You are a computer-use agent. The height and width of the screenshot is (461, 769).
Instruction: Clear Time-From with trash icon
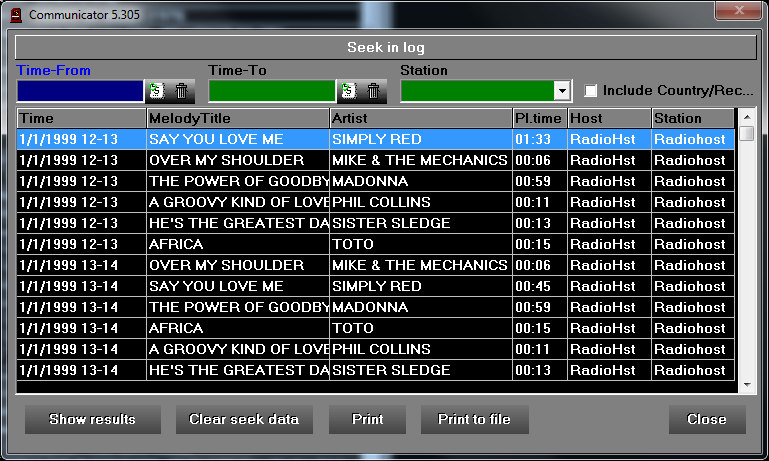(x=181, y=91)
